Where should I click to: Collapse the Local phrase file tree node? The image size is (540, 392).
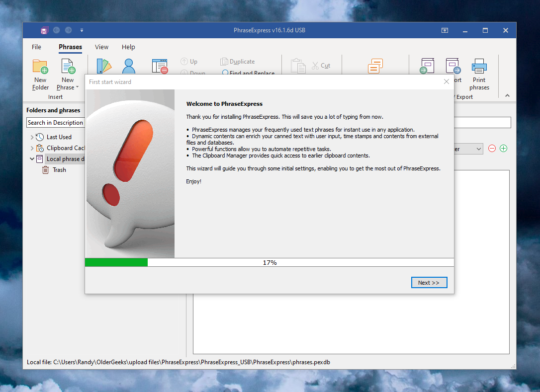coord(32,159)
